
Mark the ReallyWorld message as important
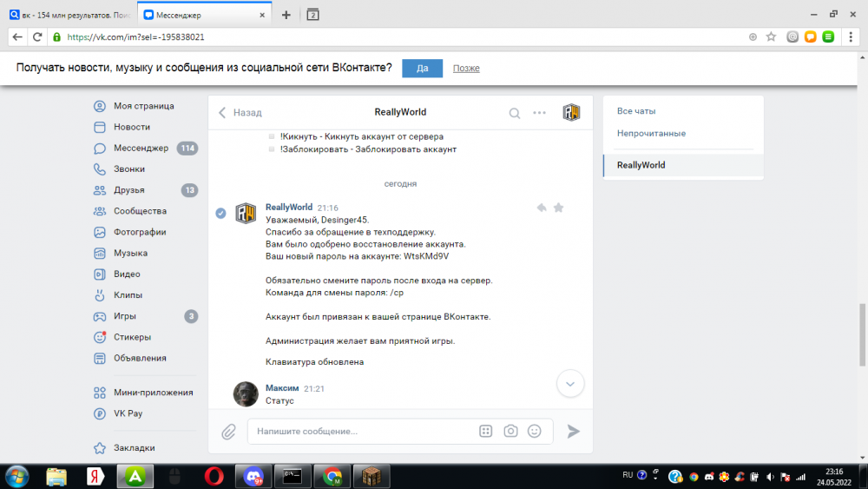pos(558,208)
